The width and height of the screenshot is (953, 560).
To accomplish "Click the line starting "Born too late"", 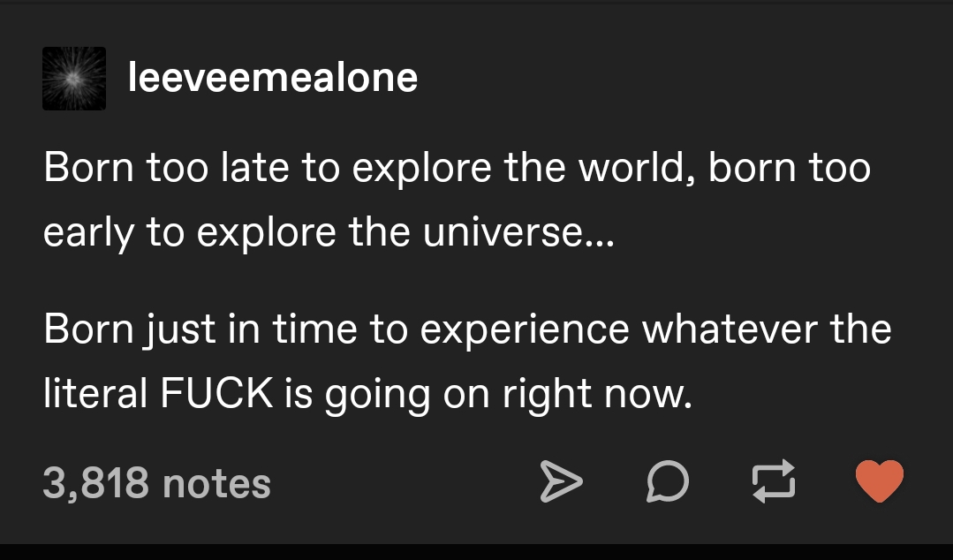I will [457, 168].
